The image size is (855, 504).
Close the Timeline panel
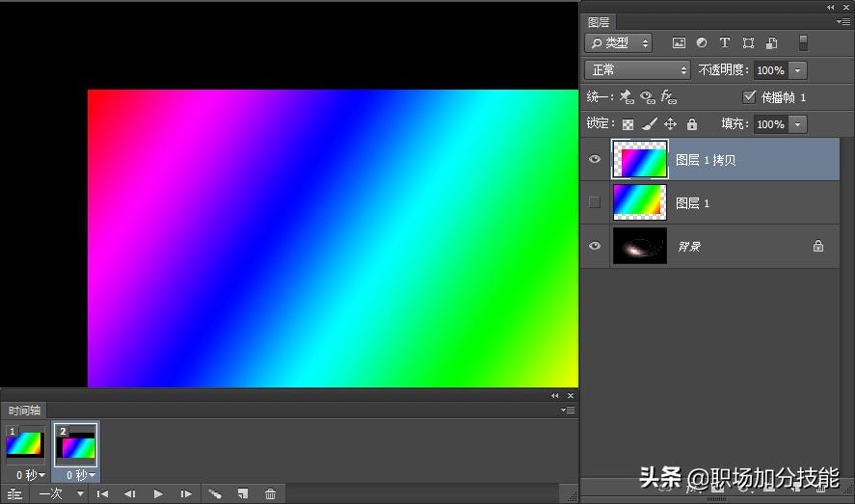(571, 395)
